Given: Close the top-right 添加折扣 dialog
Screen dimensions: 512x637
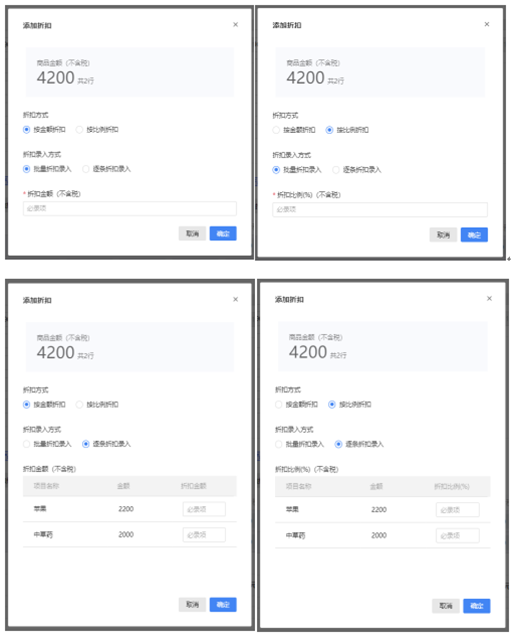Looking at the screenshot, I should click(487, 24).
